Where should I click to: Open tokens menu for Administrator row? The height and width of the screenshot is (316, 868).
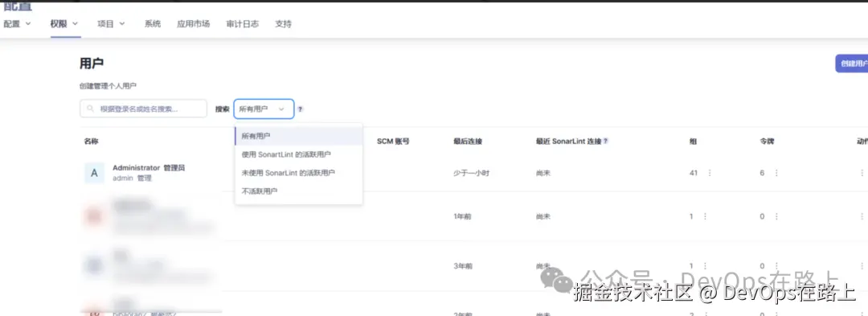[776, 173]
